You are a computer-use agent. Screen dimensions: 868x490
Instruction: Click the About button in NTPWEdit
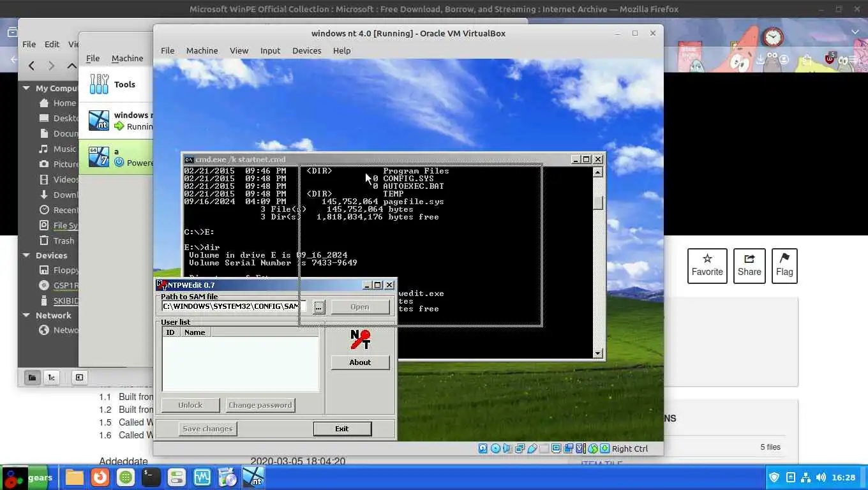[360, 362]
